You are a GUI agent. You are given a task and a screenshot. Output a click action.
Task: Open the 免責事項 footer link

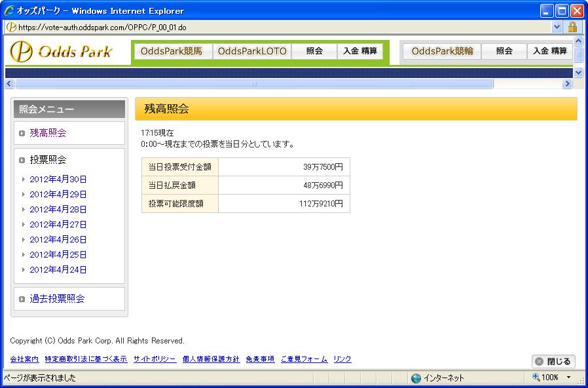(260, 359)
